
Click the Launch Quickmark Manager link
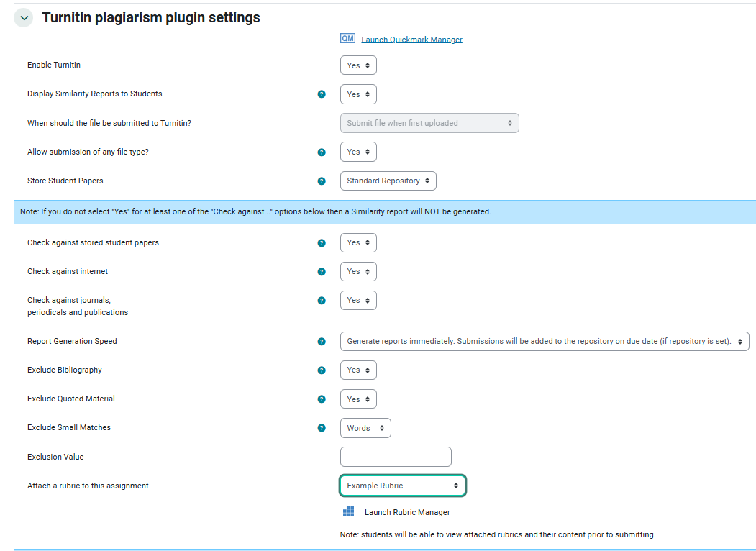pos(411,40)
